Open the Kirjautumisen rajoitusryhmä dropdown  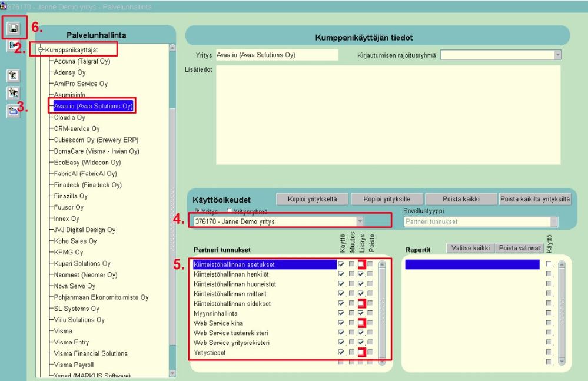(557, 55)
